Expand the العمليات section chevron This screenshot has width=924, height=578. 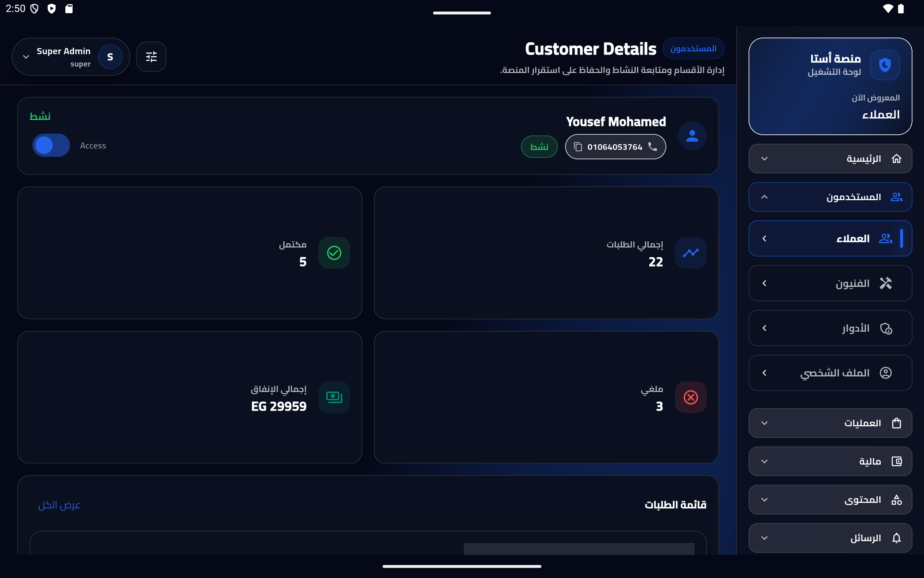pos(764,423)
